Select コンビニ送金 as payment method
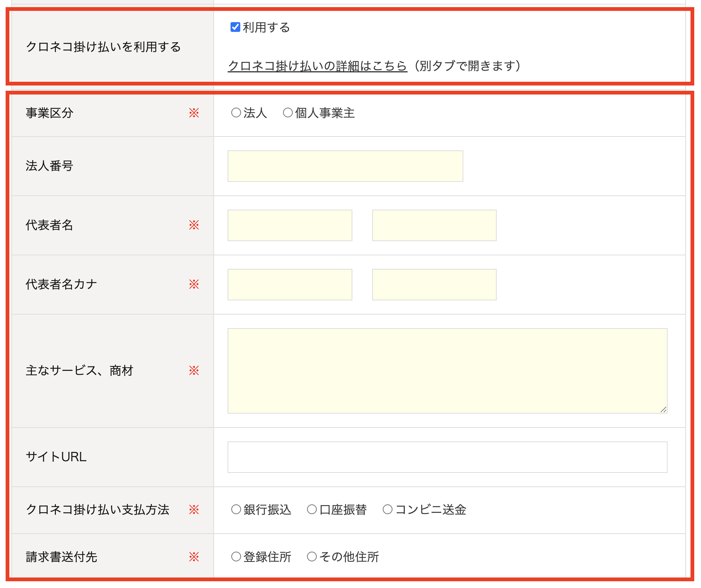This screenshot has width=701, height=588. tap(388, 509)
